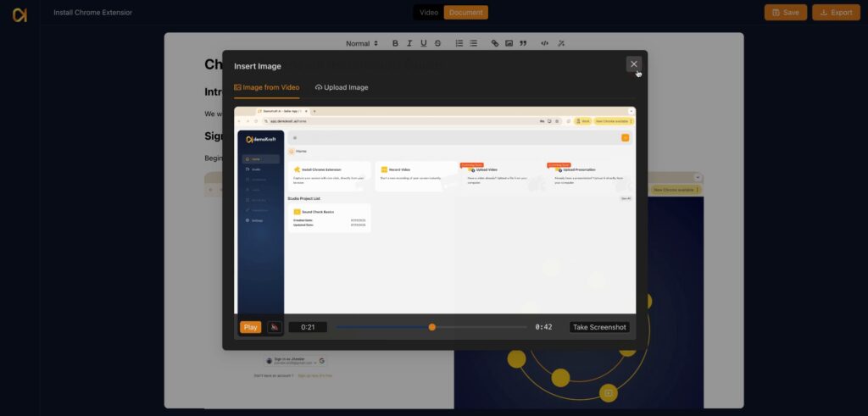Insert a numbered list
The image size is (868, 416).
[459, 43]
